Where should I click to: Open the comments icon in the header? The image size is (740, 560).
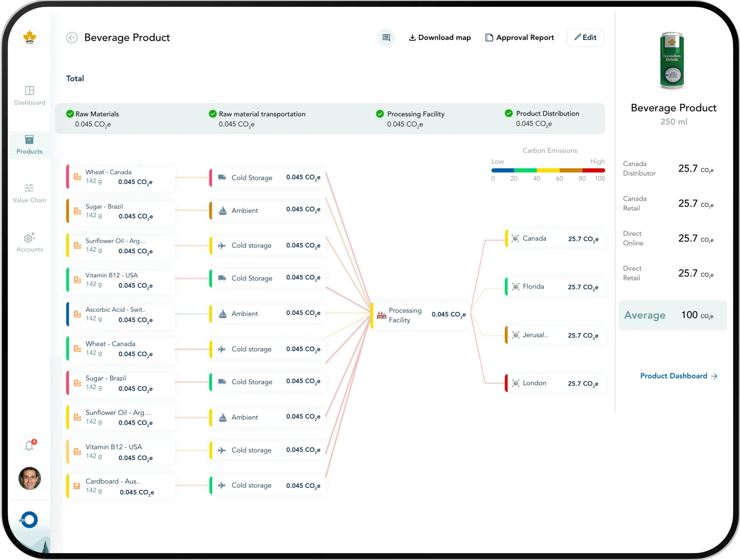[386, 38]
